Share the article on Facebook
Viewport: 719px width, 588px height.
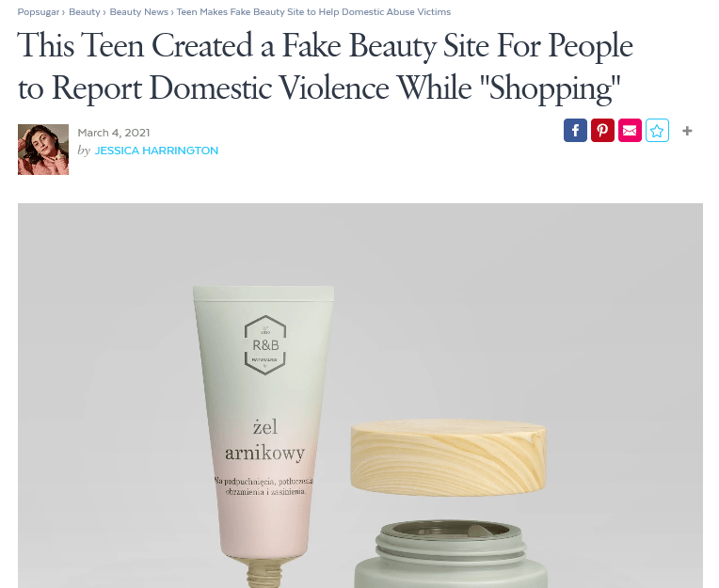tap(575, 131)
